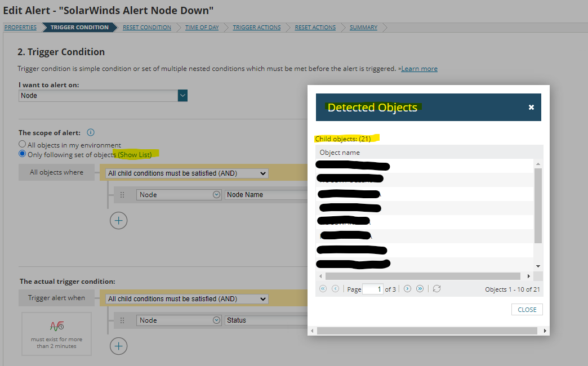Click the Status field
Image resolution: width=588 pixels, height=366 pixels.
[266, 320]
